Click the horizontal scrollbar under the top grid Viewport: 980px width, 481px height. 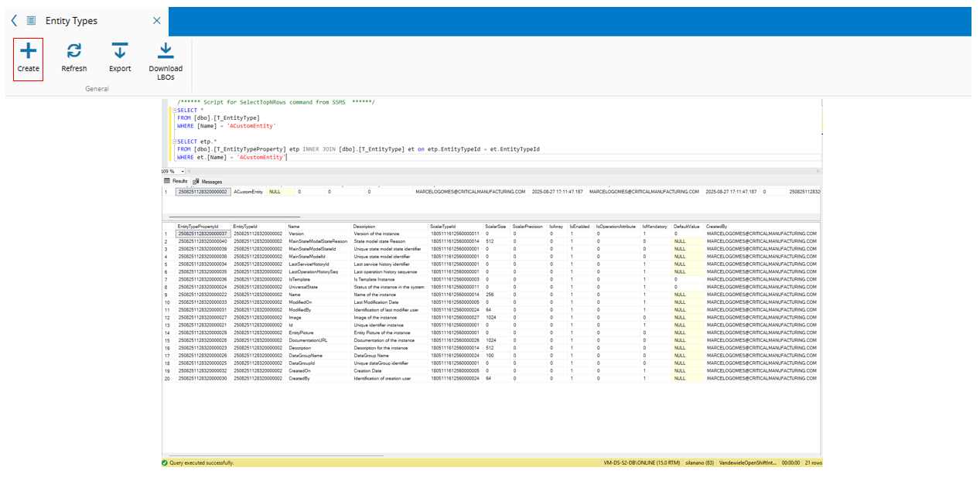pos(234,217)
